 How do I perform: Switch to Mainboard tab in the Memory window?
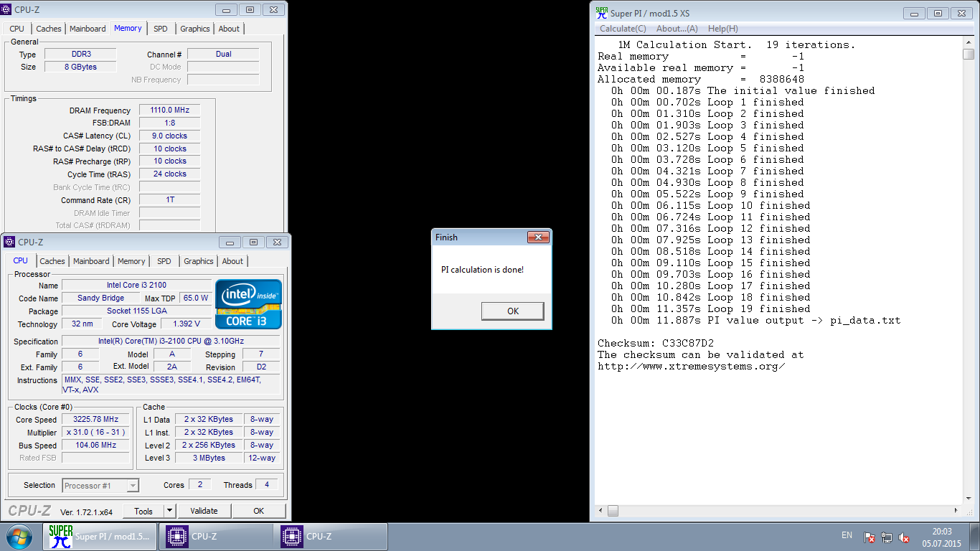click(88, 29)
